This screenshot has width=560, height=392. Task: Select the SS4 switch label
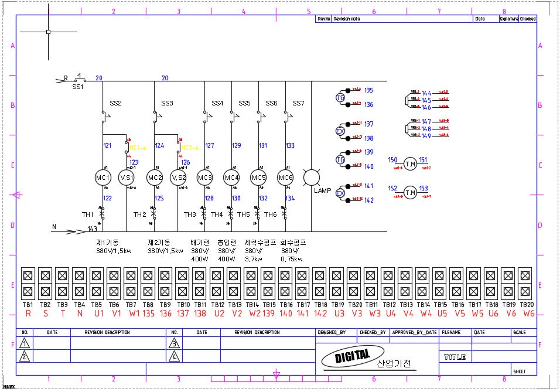tap(217, 103)
